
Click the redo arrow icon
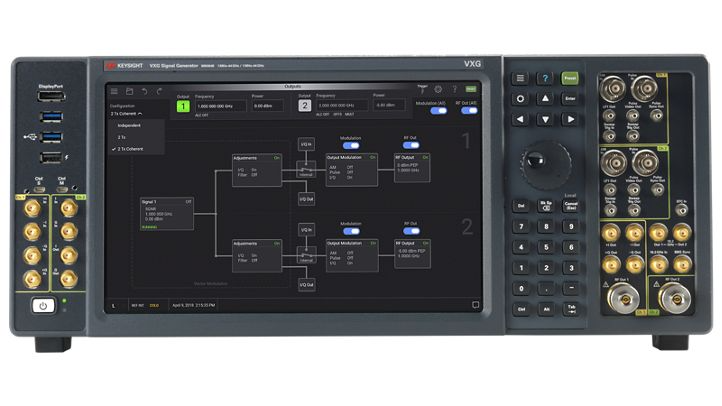point(158,90)
